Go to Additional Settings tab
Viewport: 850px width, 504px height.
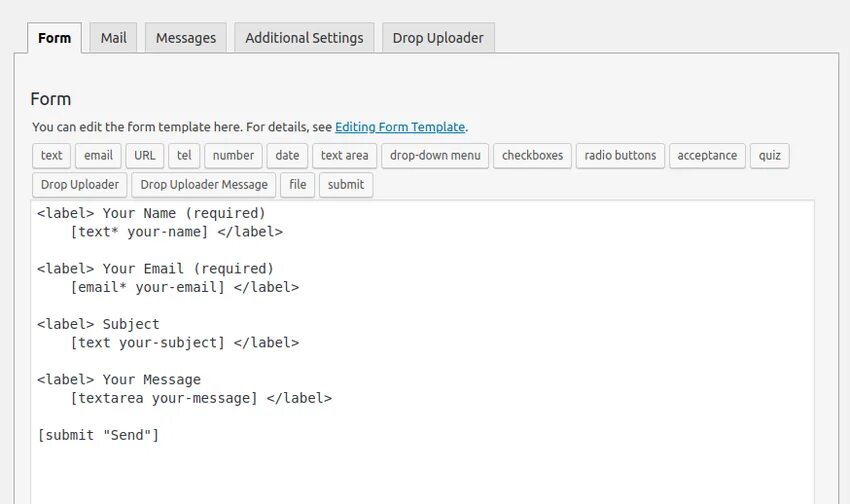(x=304, y=38)
